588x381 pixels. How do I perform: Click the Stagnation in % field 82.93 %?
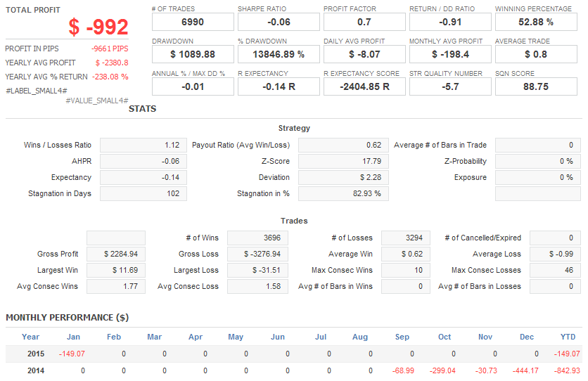click(x=343, y=193)
